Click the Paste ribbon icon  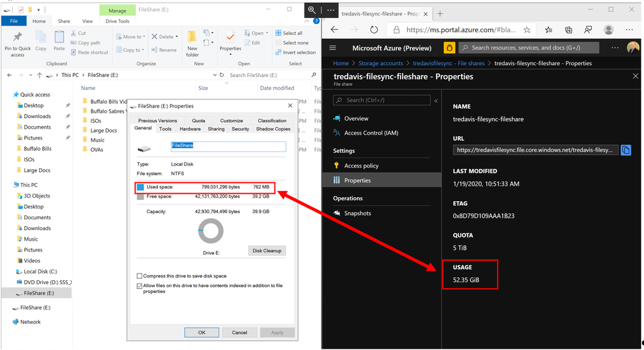click(59, 38)
